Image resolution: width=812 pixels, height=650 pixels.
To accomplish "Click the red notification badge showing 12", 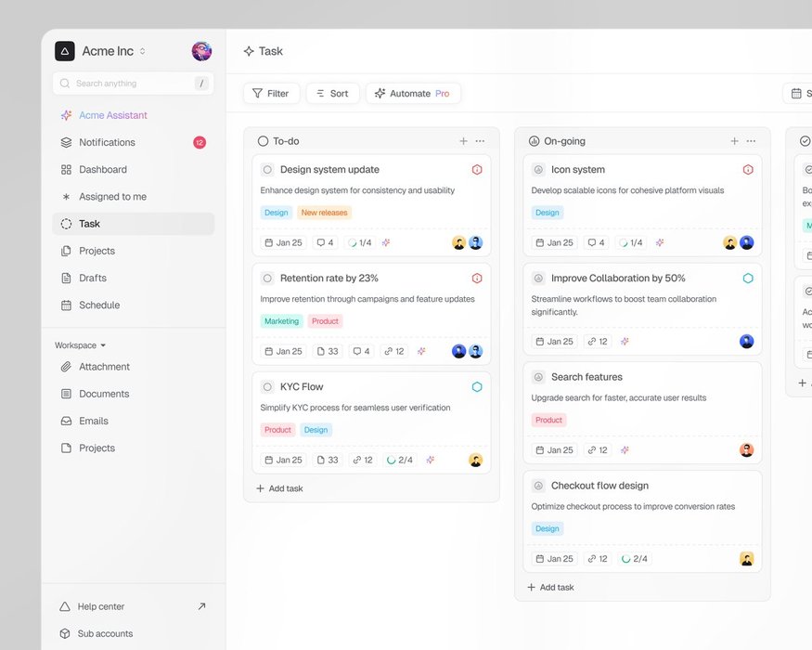I will [200, 142].
